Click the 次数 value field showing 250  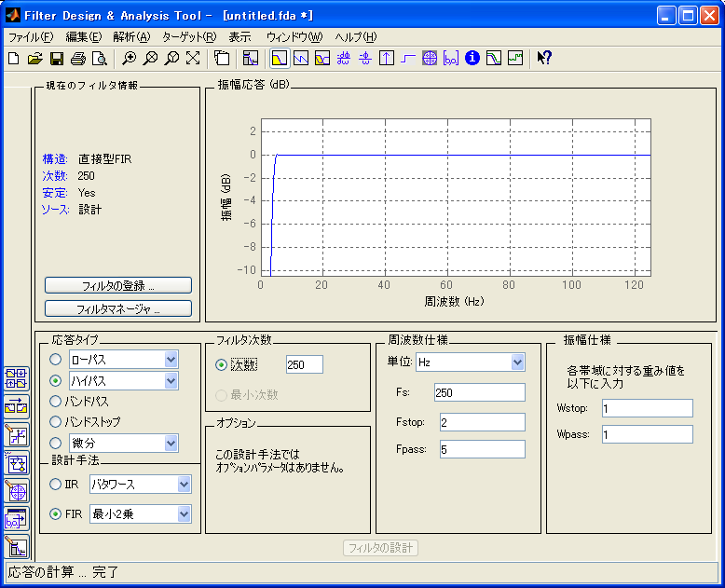point(305,364)
